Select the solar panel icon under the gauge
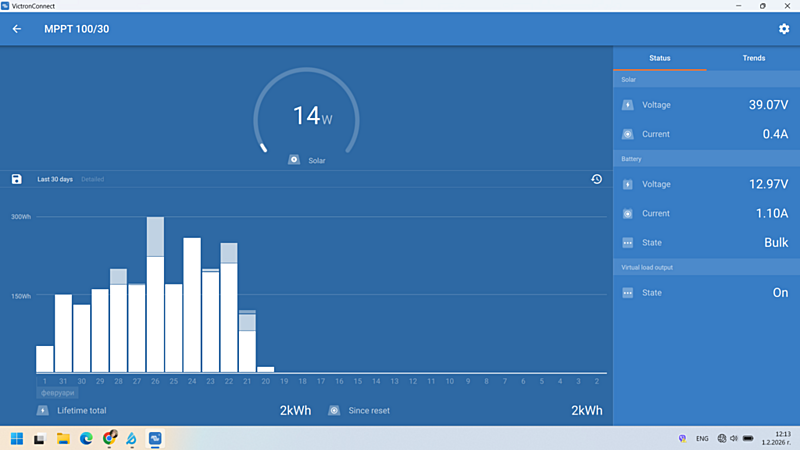Image resolution: width=800 pixels, height=450 pixels. (x=294, y=160)
